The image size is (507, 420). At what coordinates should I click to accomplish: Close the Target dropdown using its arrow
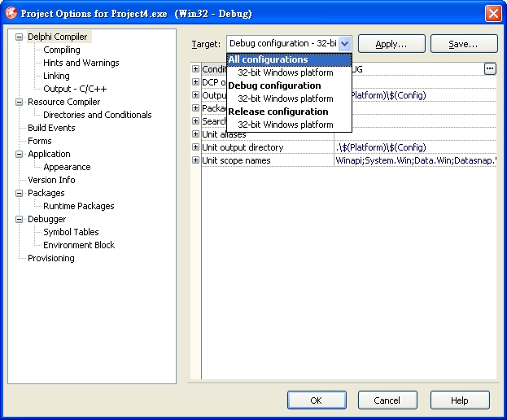pyautogui.click(x=345, y=43)
